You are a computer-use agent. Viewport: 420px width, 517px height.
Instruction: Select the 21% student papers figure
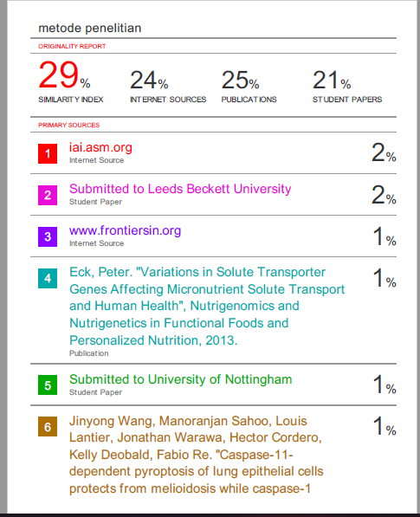point(332,81)
